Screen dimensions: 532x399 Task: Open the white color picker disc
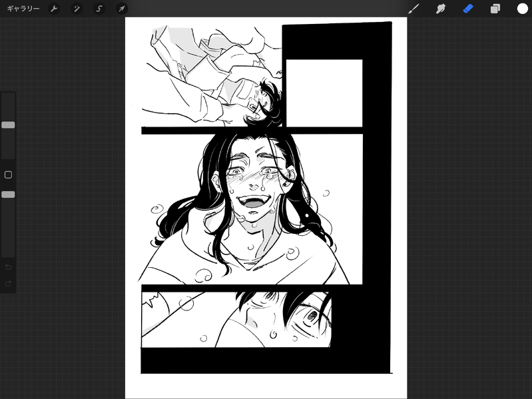click(523, 9)
